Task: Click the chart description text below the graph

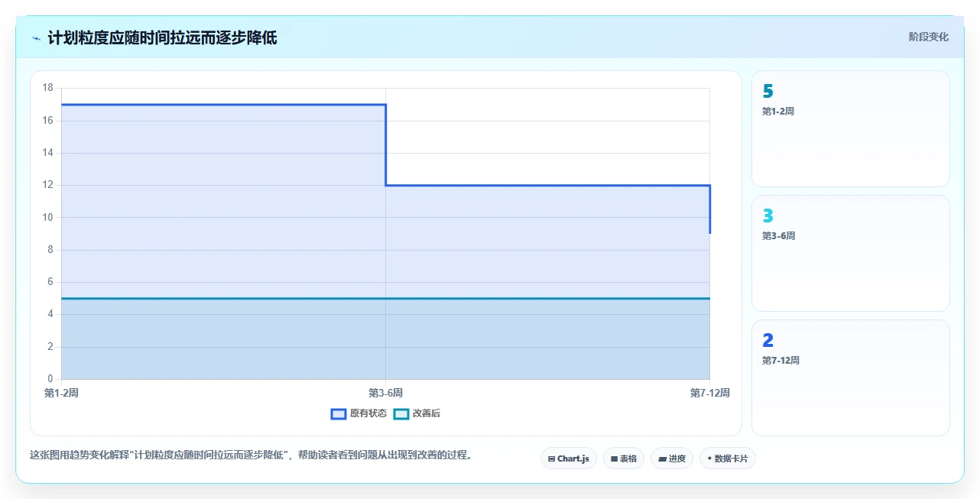Action: 251,455
